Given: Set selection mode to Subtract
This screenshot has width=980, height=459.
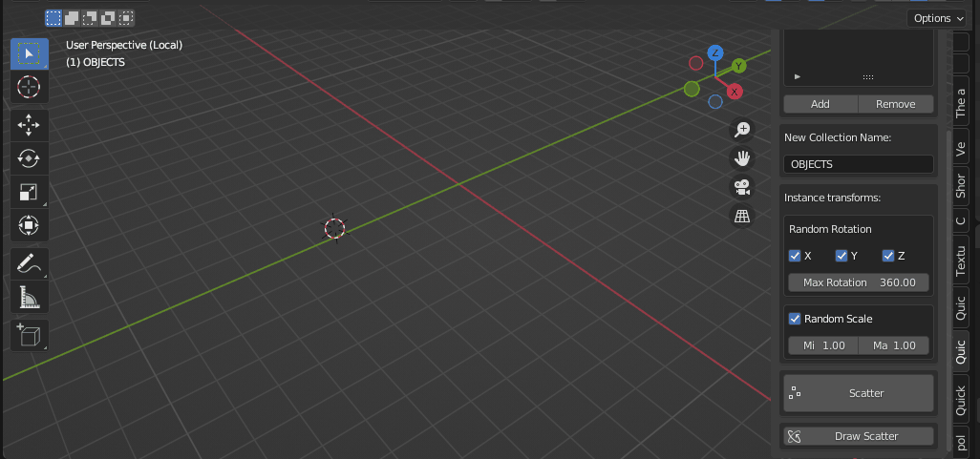Looking at the screenshot, I should 90,18.
